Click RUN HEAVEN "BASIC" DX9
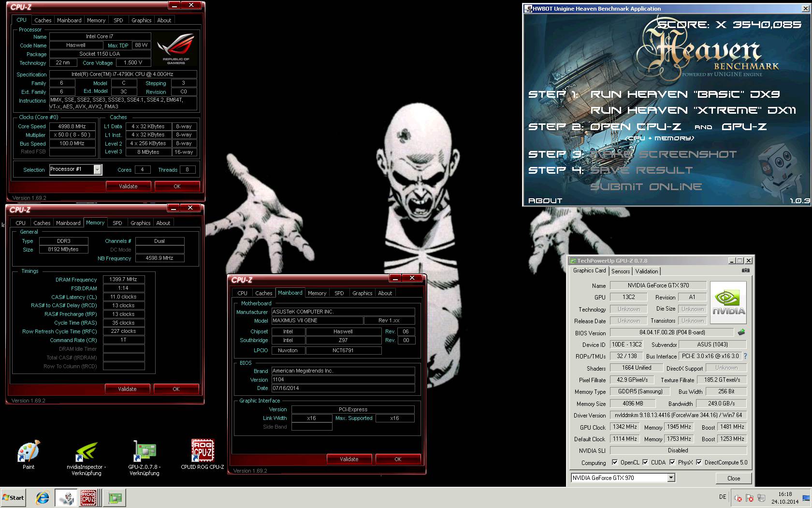The image size is (812, 508). tap(685, 94)
